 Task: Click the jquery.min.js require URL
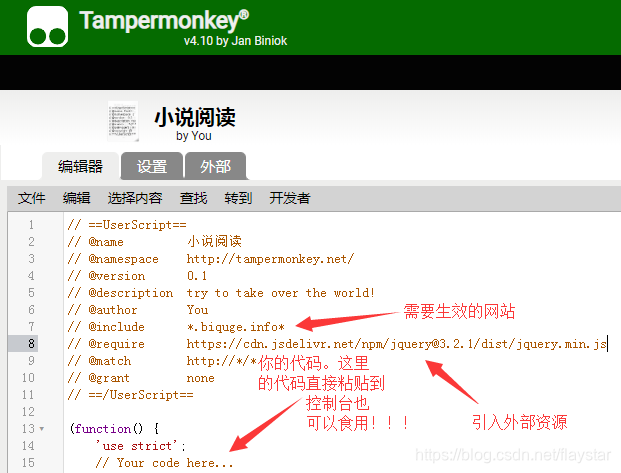(x=396, y=344)
